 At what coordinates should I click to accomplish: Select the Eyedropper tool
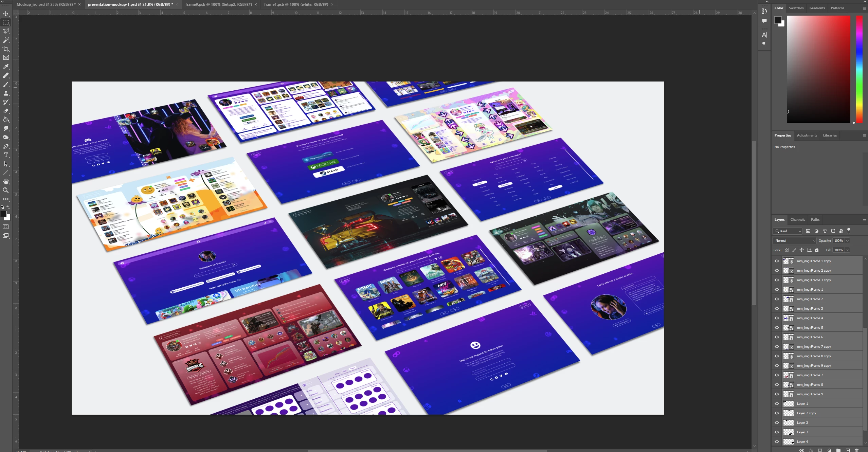point(6,67)
